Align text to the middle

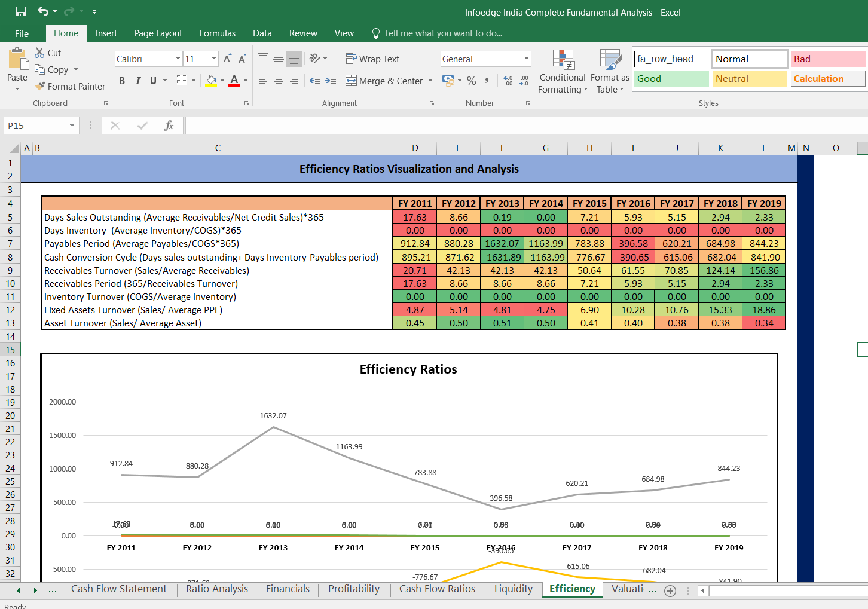pos(279,58)
